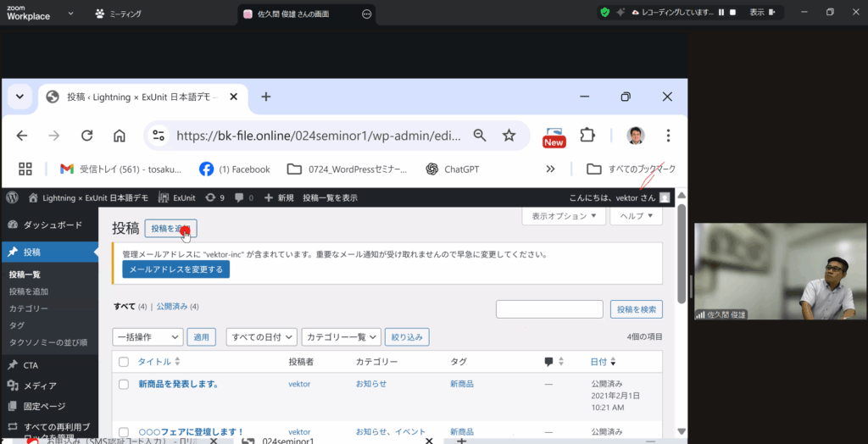Image resolution: width=868 pixels, height=444 pixels.
Task: Bookmark this page with the star icon
Action: [509, 136]
